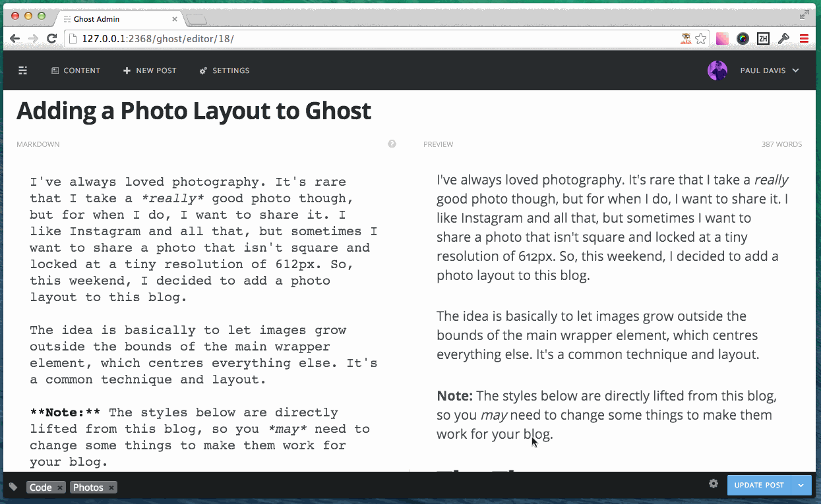Click the ZH extension icon
The image size is (821, 504).
tap(763, 39)
